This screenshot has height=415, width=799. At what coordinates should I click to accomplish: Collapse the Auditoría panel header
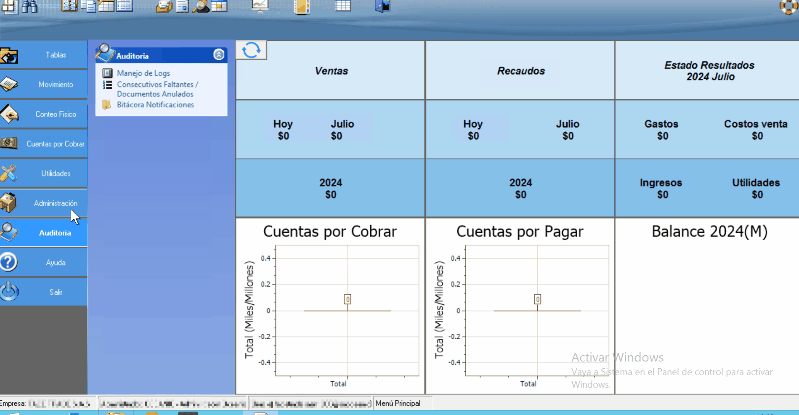218,56
